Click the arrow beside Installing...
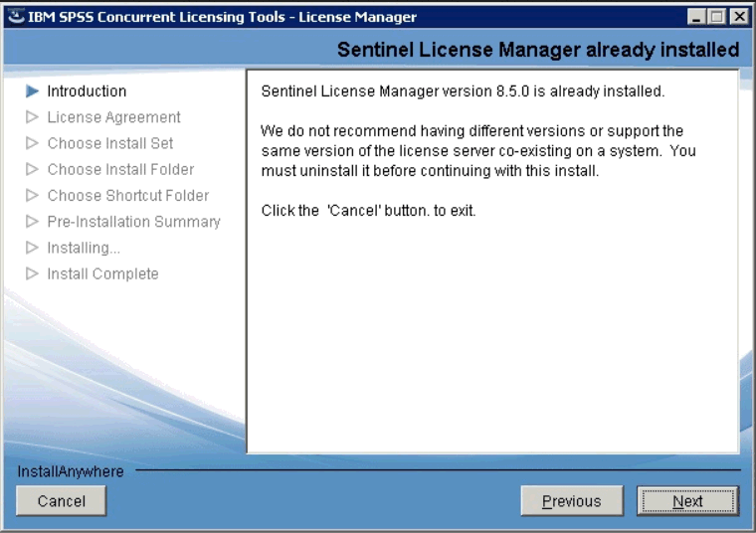This screenshot has width=756, height=533. point(32,248)
